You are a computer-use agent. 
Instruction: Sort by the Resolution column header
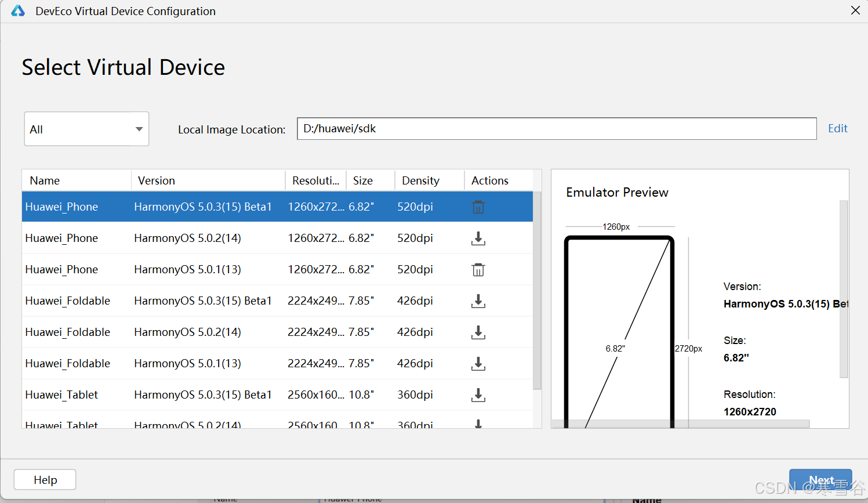tap(315, 180)
